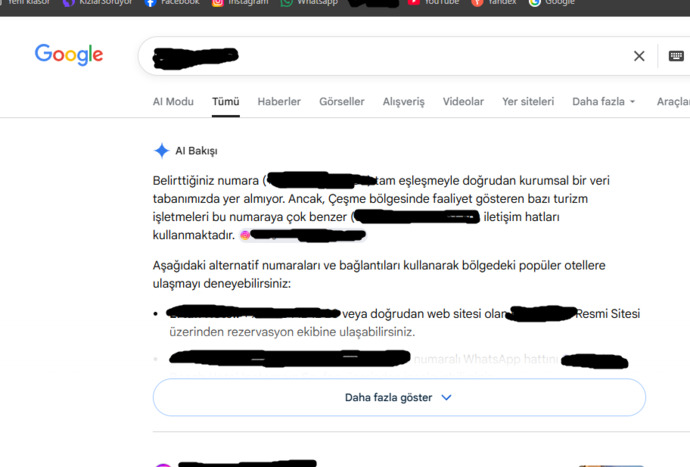Open the KizlarSoruyor bookmark

tap(97, 3)
